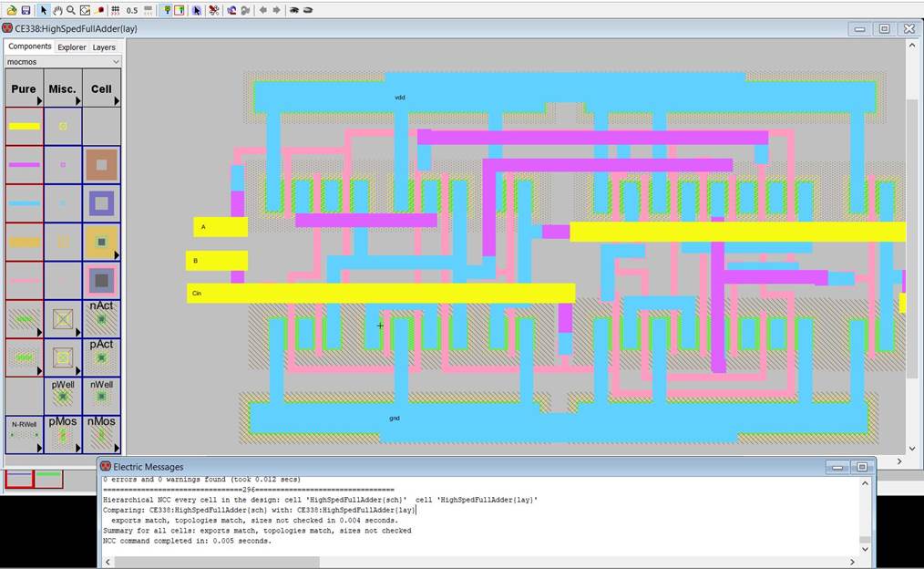Toggle special-select hard-to-select mode icon

click(x=197, y=10)
